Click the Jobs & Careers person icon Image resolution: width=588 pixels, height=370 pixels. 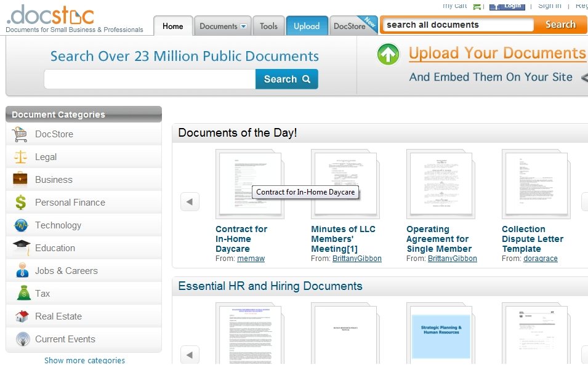[22, 270]
